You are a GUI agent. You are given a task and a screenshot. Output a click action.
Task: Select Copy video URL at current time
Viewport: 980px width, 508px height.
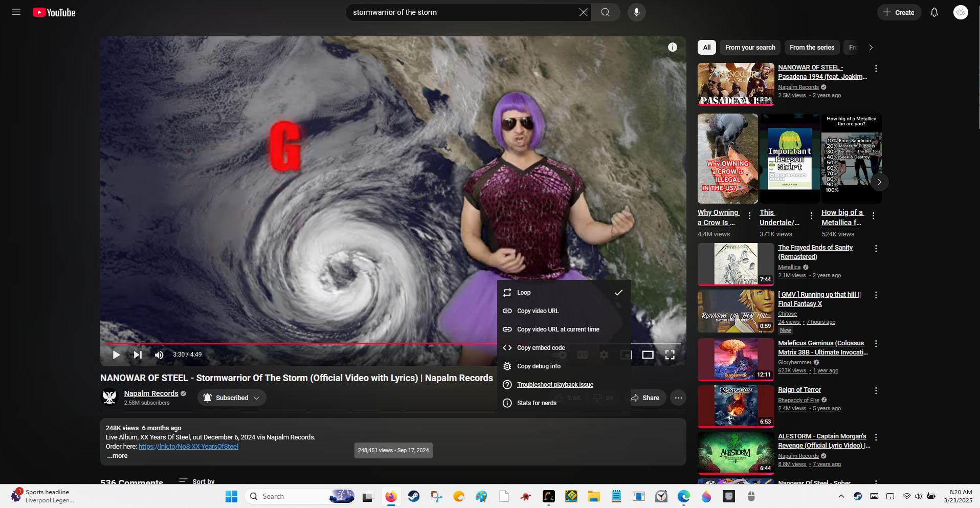[564, 329]
